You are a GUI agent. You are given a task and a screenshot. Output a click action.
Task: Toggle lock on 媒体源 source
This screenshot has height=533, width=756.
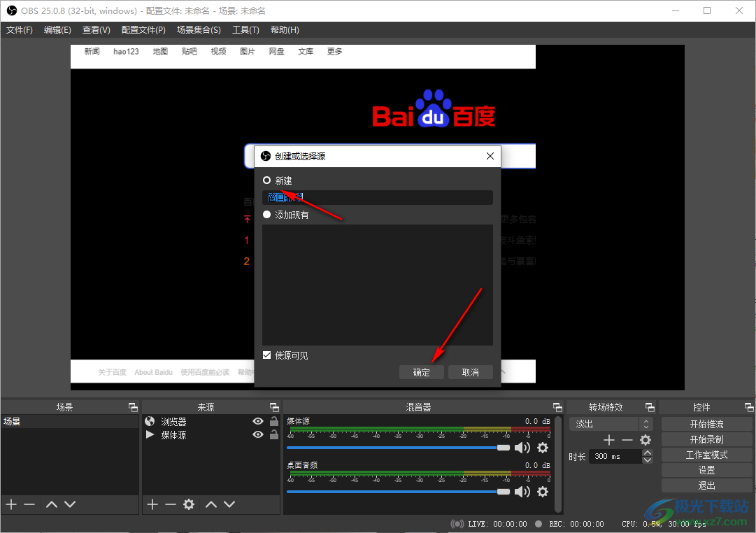[274, 434]
